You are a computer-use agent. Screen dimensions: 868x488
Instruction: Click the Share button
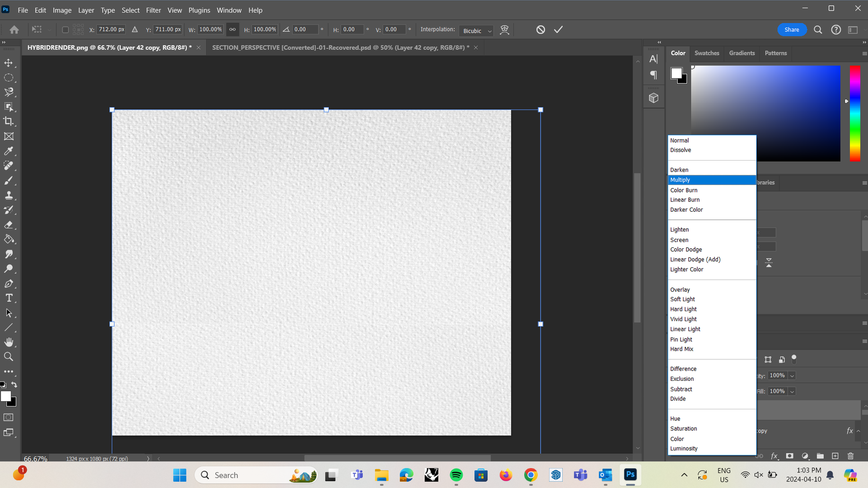(792, 29)
